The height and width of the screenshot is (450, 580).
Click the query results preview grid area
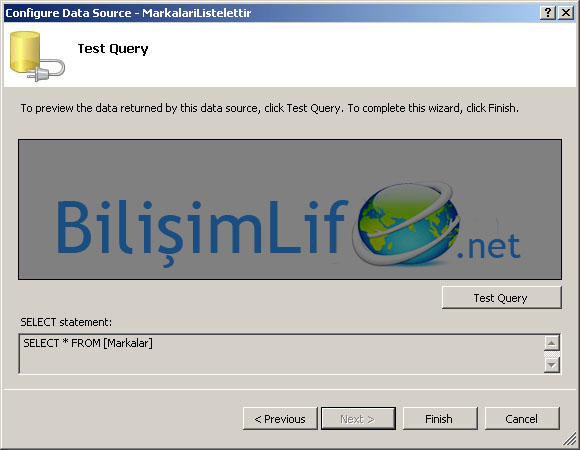290,209
